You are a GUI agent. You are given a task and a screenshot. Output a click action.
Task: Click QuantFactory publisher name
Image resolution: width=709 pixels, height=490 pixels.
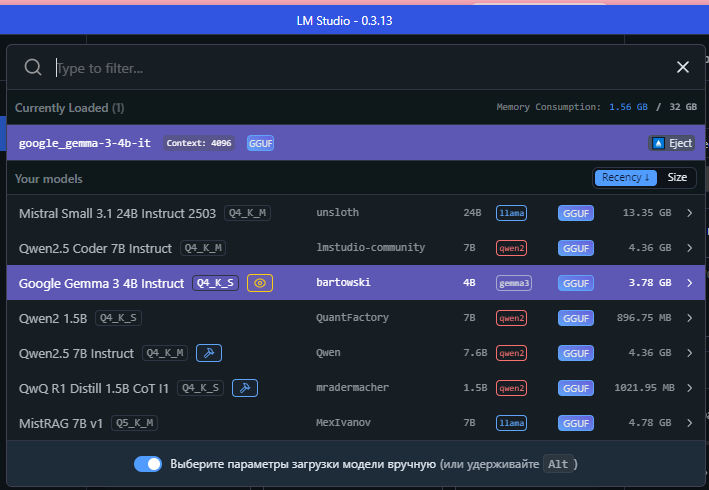pos(352,317)
